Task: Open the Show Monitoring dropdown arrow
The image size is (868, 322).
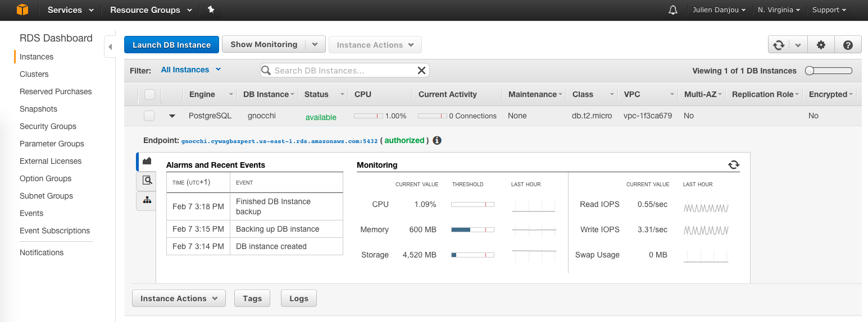Action: pyautogui.click(x=315, y=45)
